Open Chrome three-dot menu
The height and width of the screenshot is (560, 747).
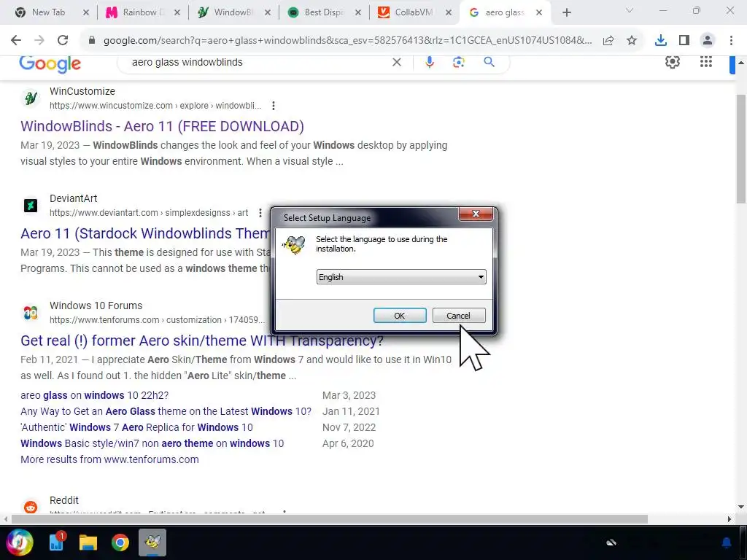tap(731, 41)
